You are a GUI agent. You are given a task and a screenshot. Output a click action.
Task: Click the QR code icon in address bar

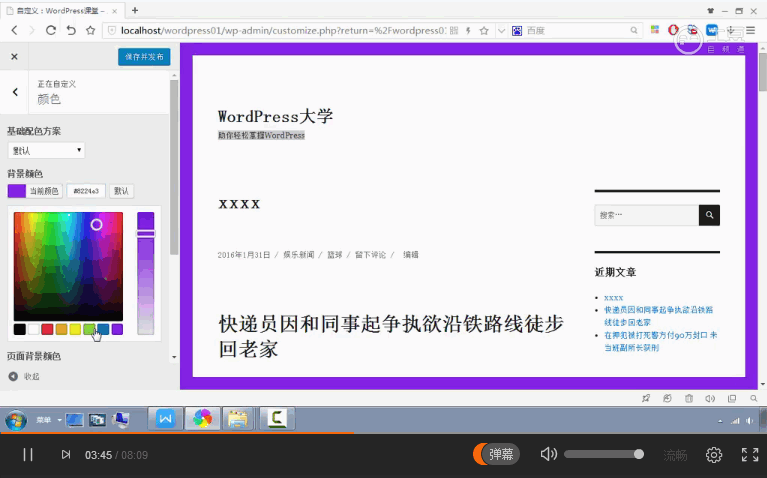point(454,30)
